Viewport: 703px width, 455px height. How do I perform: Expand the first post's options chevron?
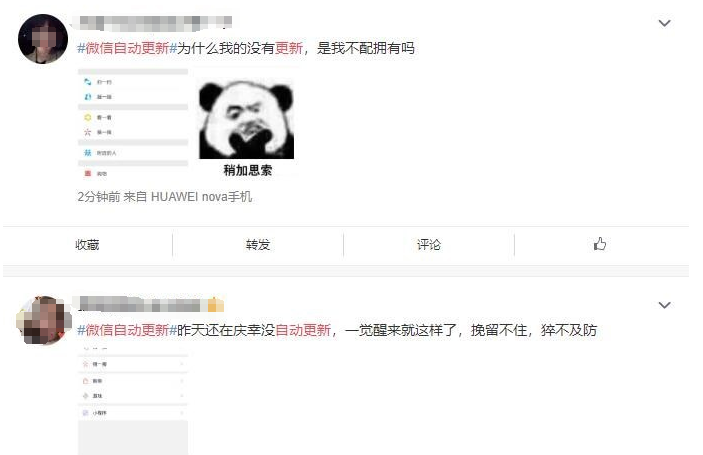coord(664,23)
